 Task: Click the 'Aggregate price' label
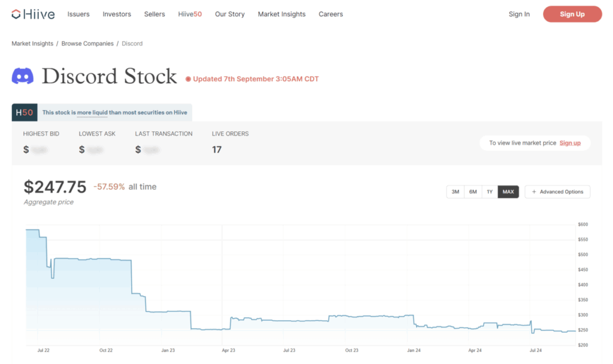click(x=48, y=202)
